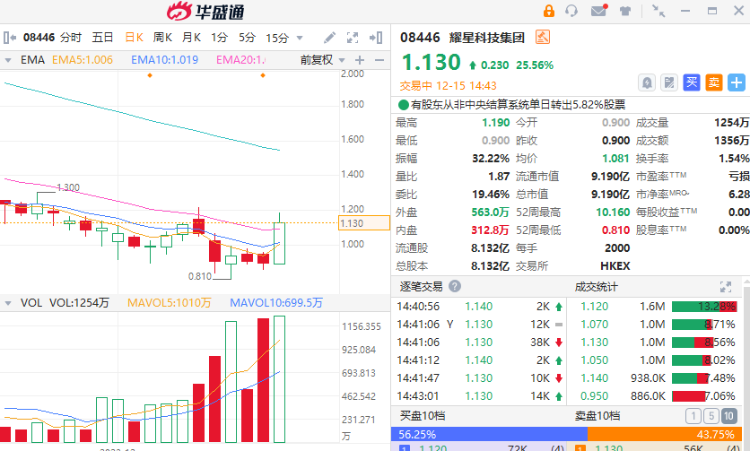This screenshot has width=750, height=451.
Task: Click the MAVOL5:1010万 legend label
Action: click(169, 303)
